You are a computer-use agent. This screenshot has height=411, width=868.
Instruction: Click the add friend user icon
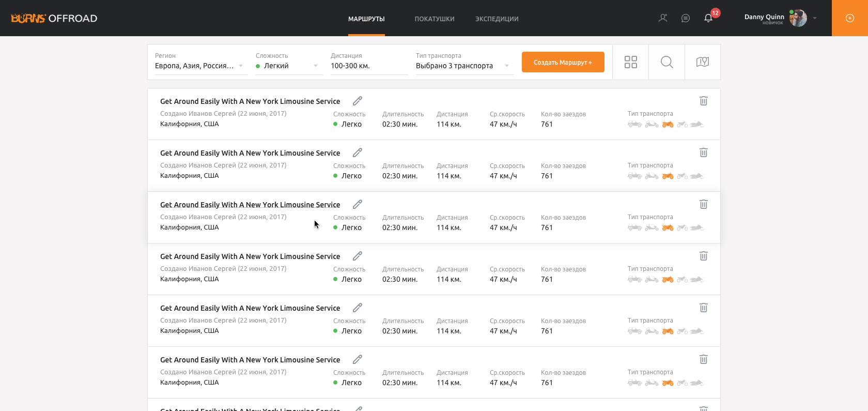[663, 18]
